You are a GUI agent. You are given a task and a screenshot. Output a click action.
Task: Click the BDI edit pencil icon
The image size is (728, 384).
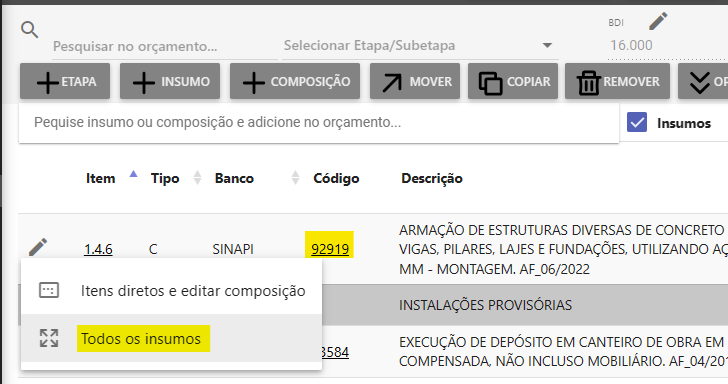658,21
